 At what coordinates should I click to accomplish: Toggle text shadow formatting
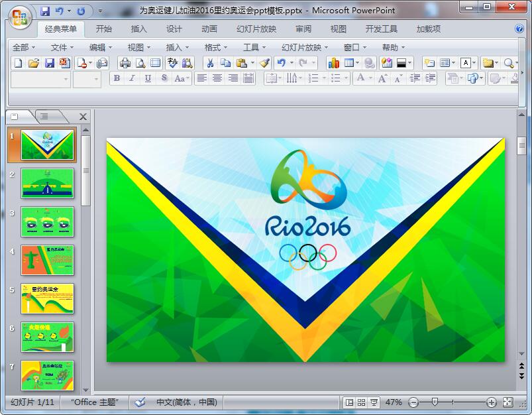(164, 78)
